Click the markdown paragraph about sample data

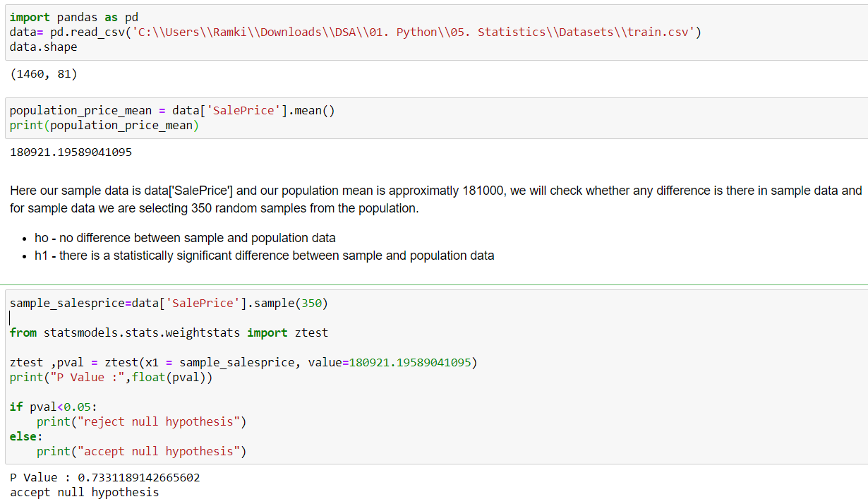click(x=435, y=199)
